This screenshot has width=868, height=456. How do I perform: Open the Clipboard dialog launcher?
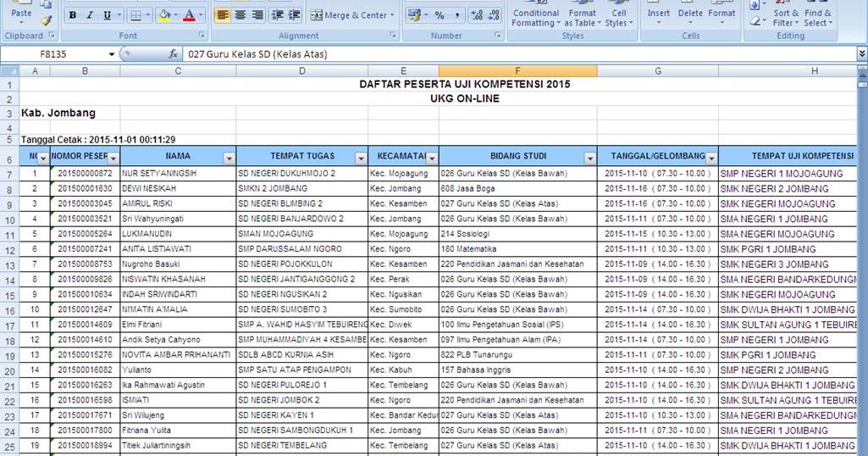click(52, 36)
